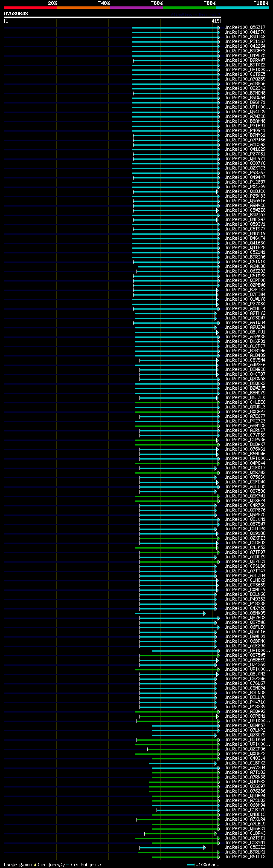
Task: Click the 415 query end position label
Action: 215,21
